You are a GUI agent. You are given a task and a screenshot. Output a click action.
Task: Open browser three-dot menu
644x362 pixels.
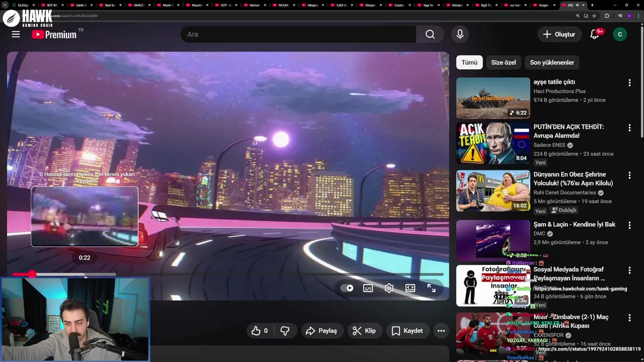click(638, 16)
